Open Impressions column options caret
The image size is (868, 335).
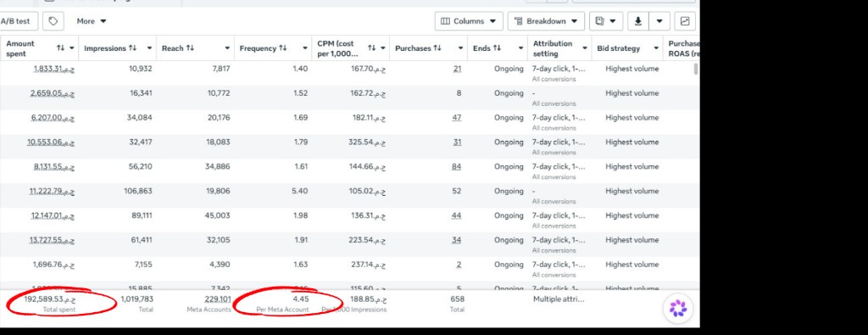click(x=149, y=48)
